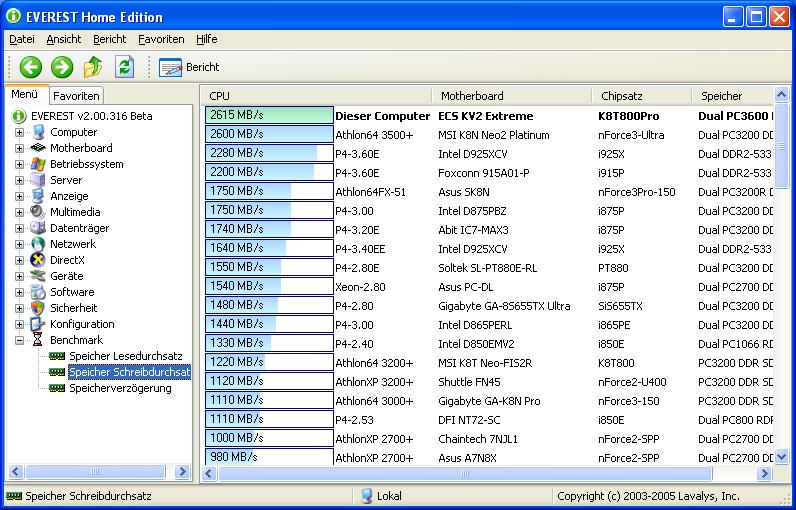The image size is (796, 510).
Task: Expand the Computer tree node
Action: 19,132
